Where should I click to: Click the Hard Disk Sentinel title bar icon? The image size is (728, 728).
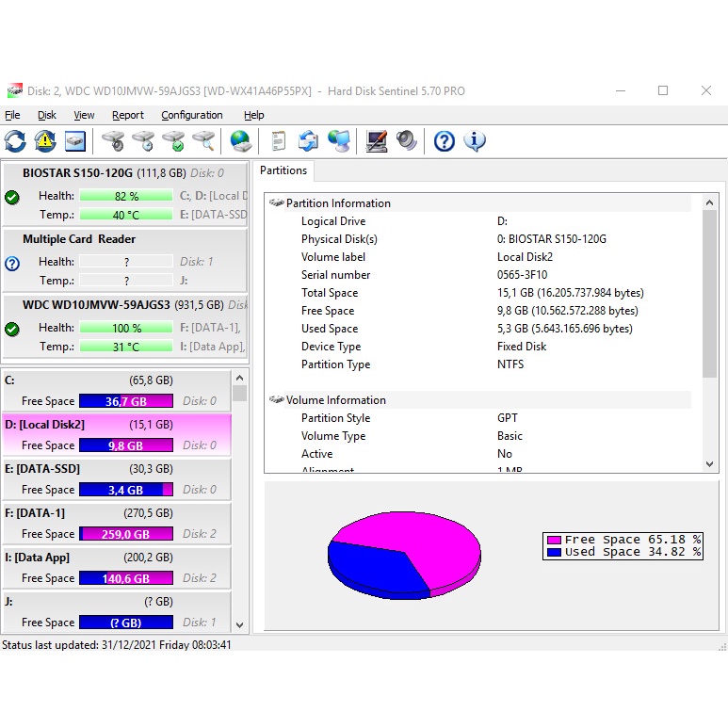(14, 90)
